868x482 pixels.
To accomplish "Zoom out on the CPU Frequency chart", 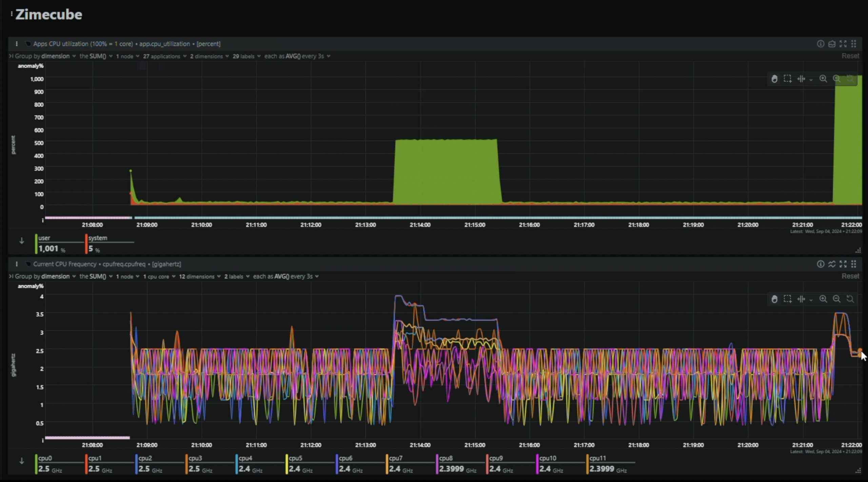I will click(x=837, y=299).
